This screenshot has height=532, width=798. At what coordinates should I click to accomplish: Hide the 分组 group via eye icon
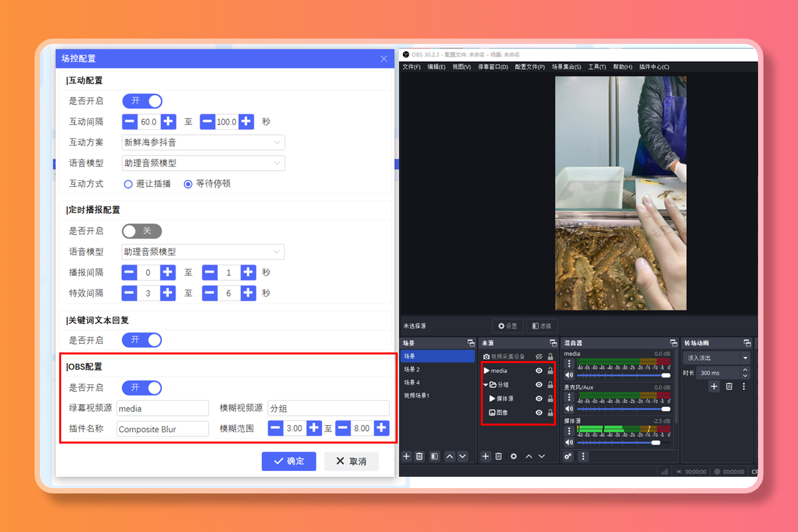point(539,385)
